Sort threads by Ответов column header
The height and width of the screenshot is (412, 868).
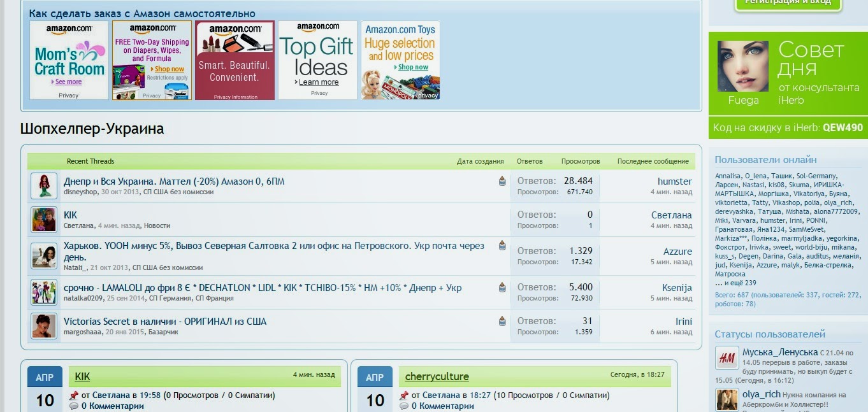(x=530, y=162)
